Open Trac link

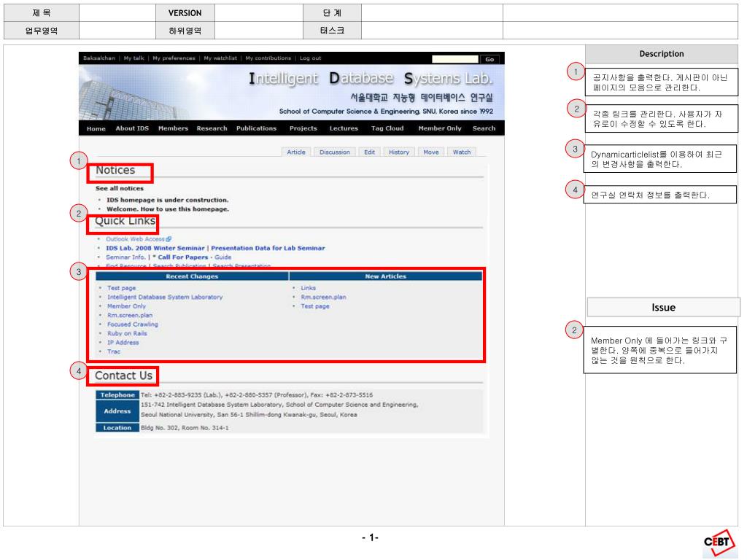(114, 351)
